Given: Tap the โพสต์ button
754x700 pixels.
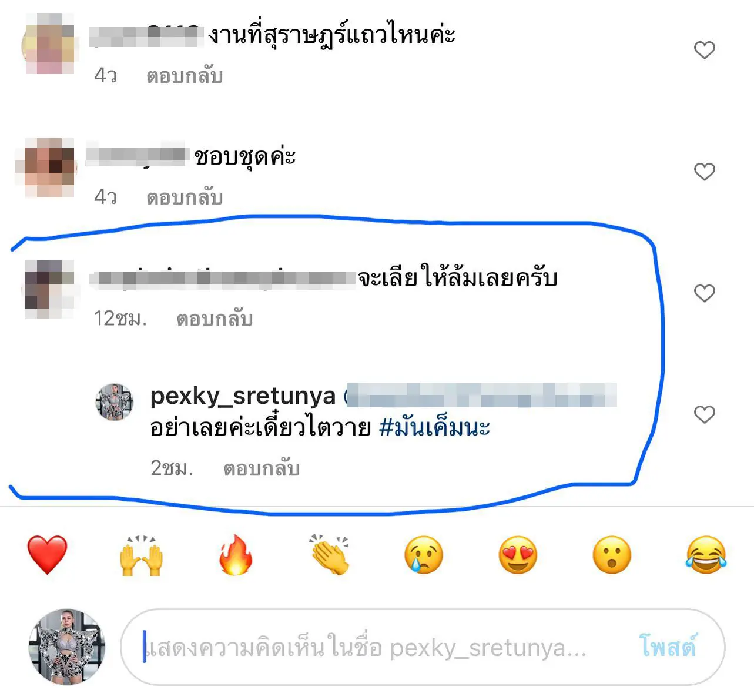Looking at the screenshot, I should pos(668,647).
